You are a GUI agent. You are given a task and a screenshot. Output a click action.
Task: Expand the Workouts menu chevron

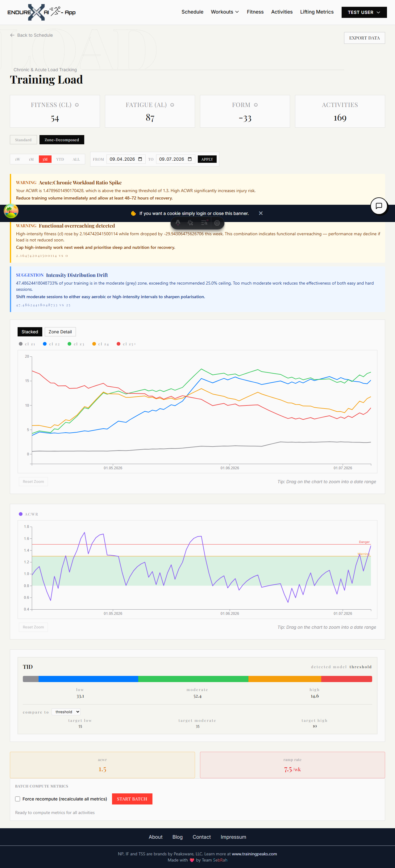(x=237, y=12)
